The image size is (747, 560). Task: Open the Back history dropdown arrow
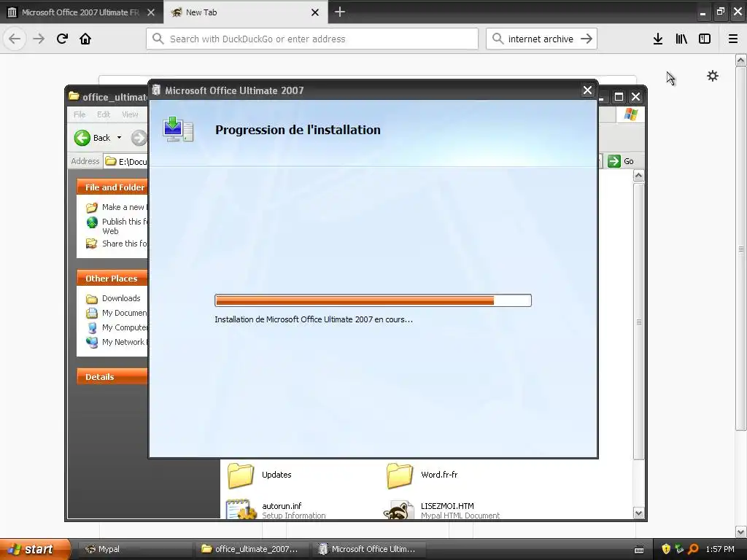(x=119, y=138)
